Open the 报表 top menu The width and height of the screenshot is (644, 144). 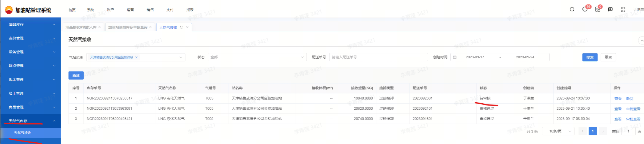tap(190, 10)
